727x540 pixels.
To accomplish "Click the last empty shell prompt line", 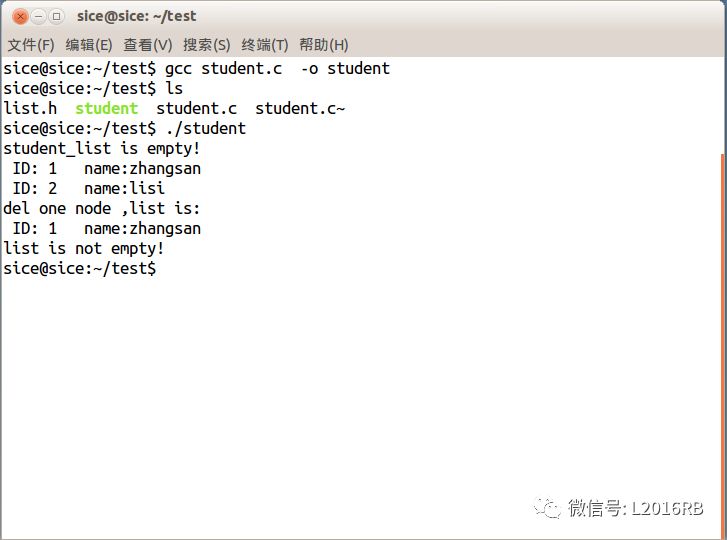I will 80,268.
